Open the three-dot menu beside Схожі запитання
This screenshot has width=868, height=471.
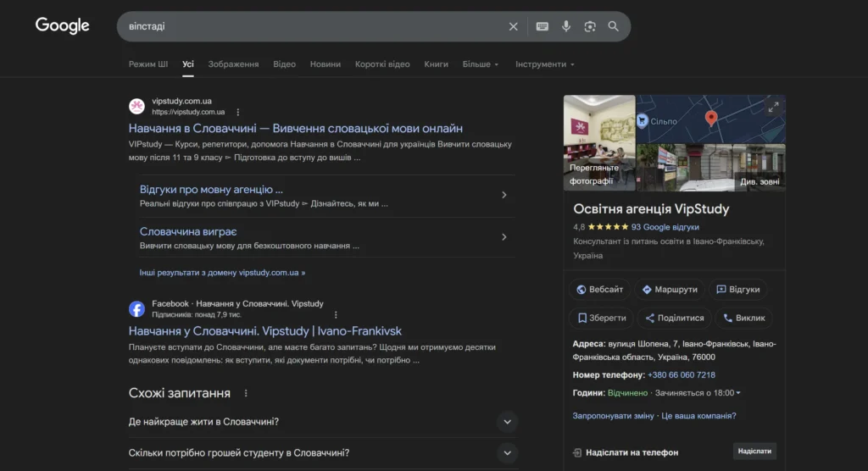coord(246,393)
